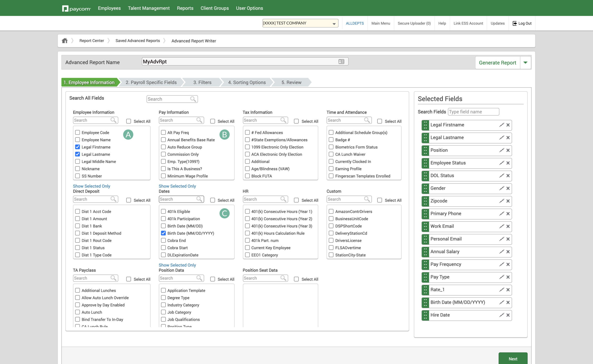
Task: Remove Legal Lastname from selected fields
Action: pos(508,138)
